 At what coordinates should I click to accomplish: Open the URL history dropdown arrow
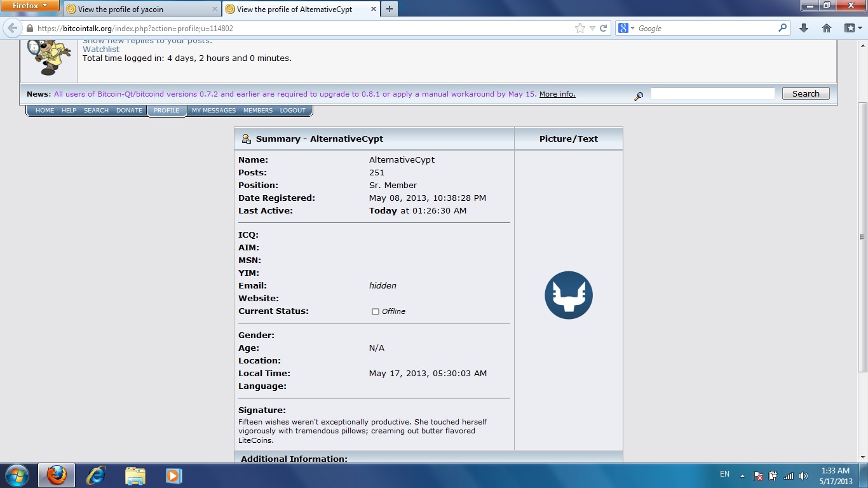coord(592,28)
